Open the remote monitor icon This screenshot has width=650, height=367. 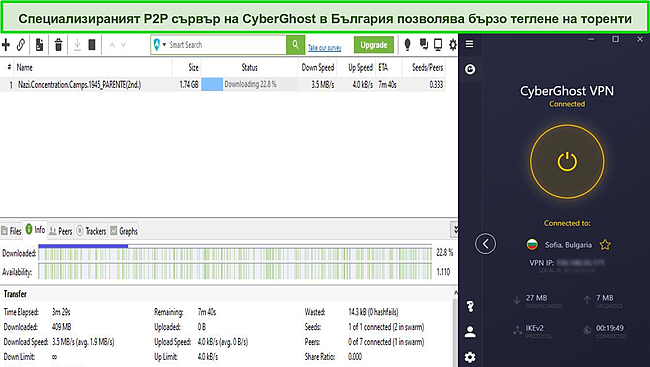(x=438, y=44)
